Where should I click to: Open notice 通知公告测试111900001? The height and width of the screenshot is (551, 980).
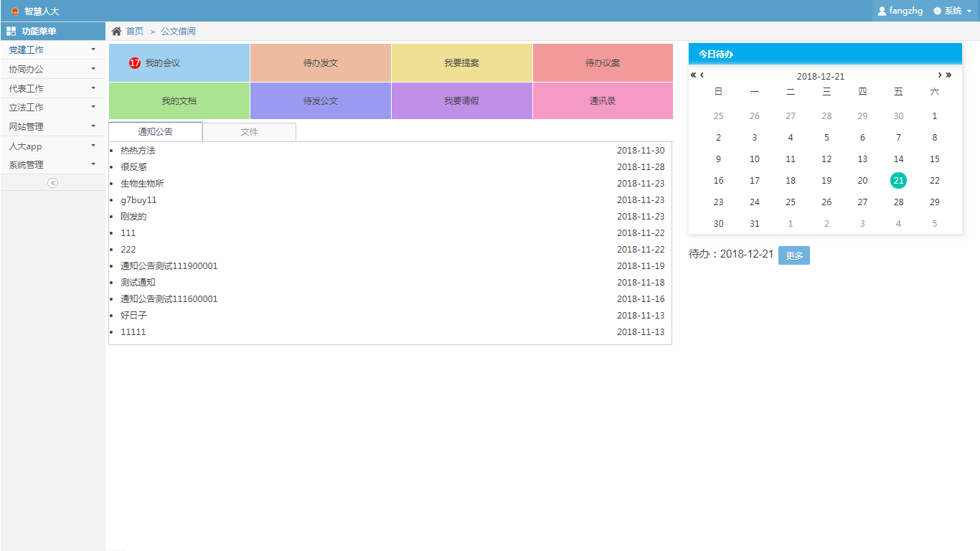(x=169, y=266)
